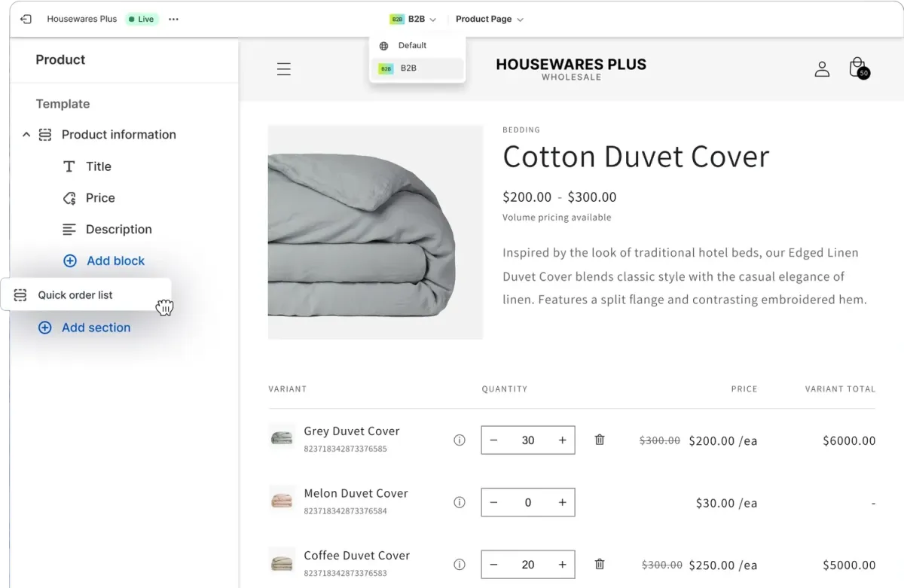This screenshot has height=588, width=904.
Task: Click the Grey Duvet Cover quantity field
Action: (x=528, y=440)
